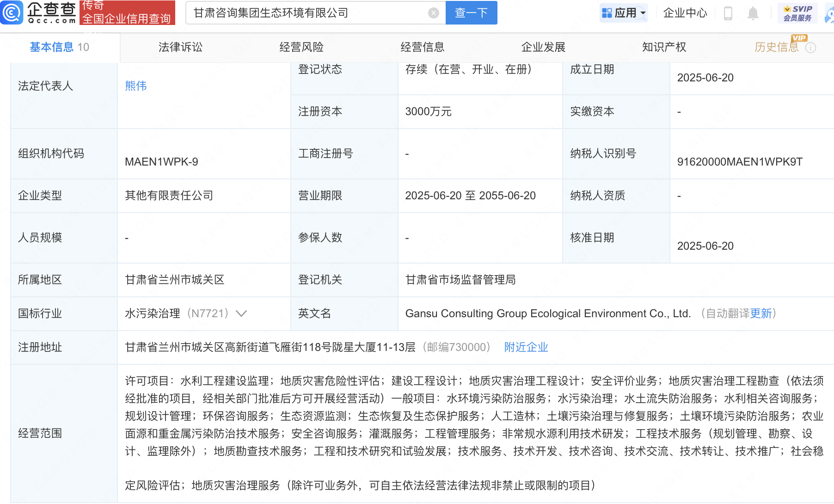Click the 企查查 logo icon
Viewport: 834px width, 504px height.
[x=12, y=13]
